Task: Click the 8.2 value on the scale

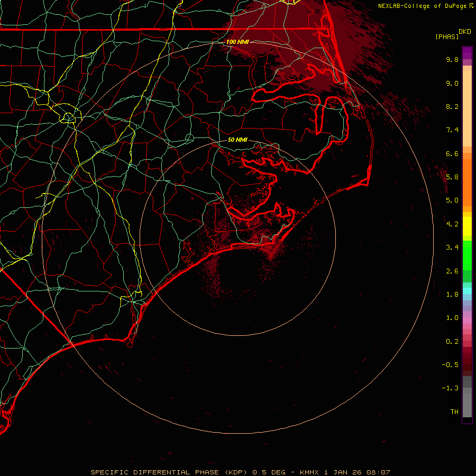Action: click(x=452, y=106)
